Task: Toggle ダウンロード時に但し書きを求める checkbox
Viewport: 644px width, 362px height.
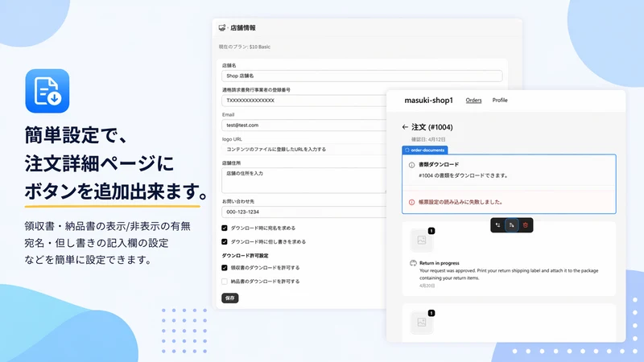Action: tap(225, 242)
